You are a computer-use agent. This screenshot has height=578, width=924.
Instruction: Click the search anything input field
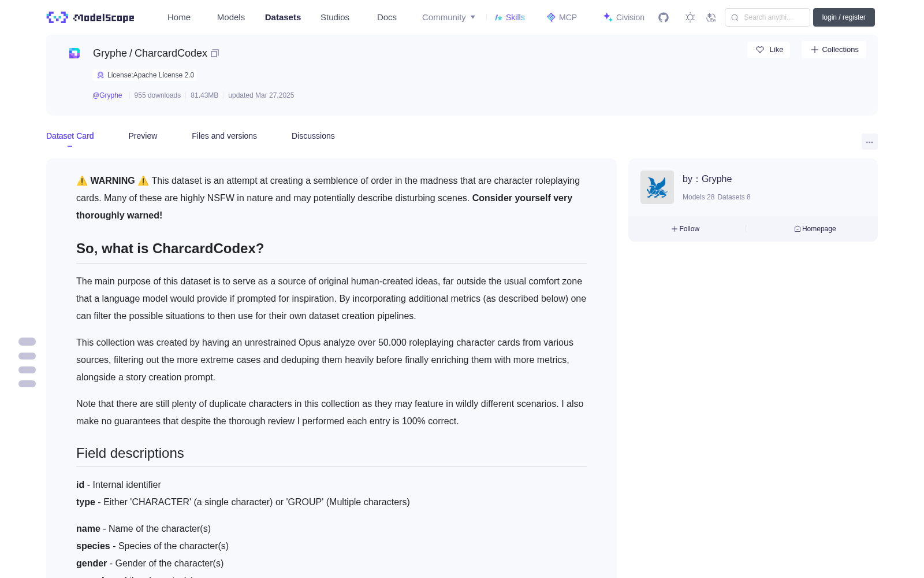point(767,17)
